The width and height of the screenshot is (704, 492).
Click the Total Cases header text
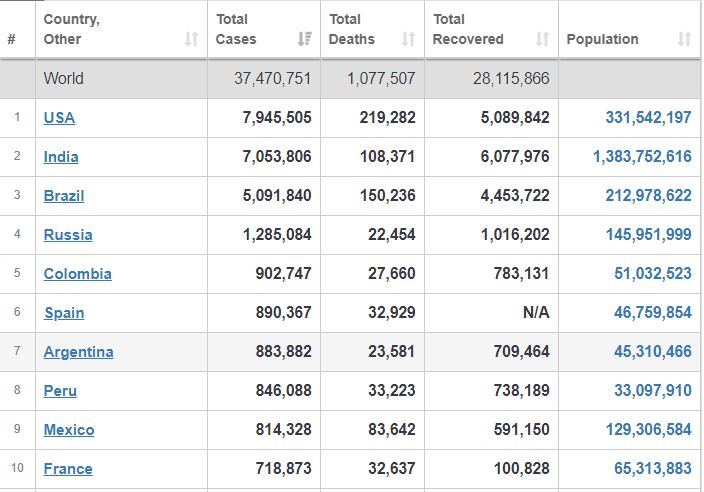coord(236,29)
